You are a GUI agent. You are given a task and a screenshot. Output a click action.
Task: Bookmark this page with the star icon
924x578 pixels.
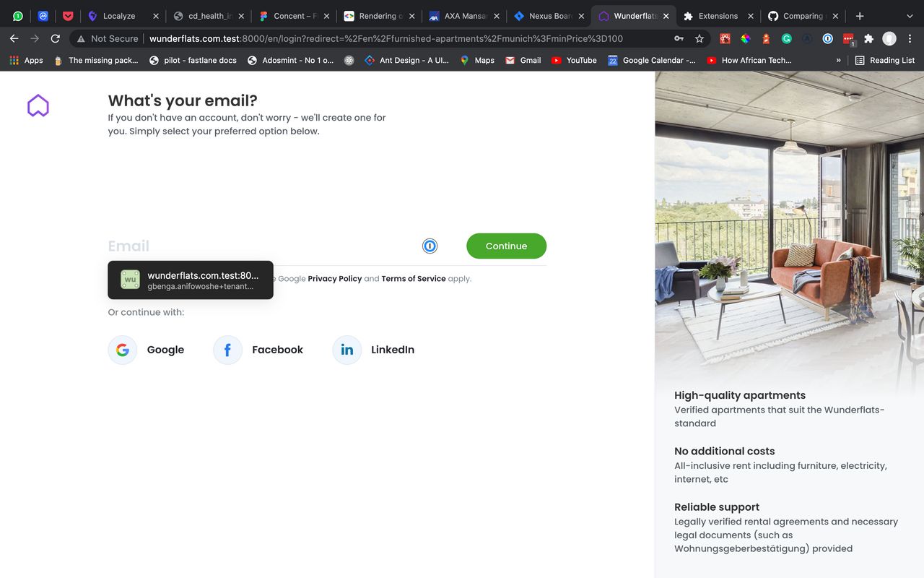tap(699, 38)
